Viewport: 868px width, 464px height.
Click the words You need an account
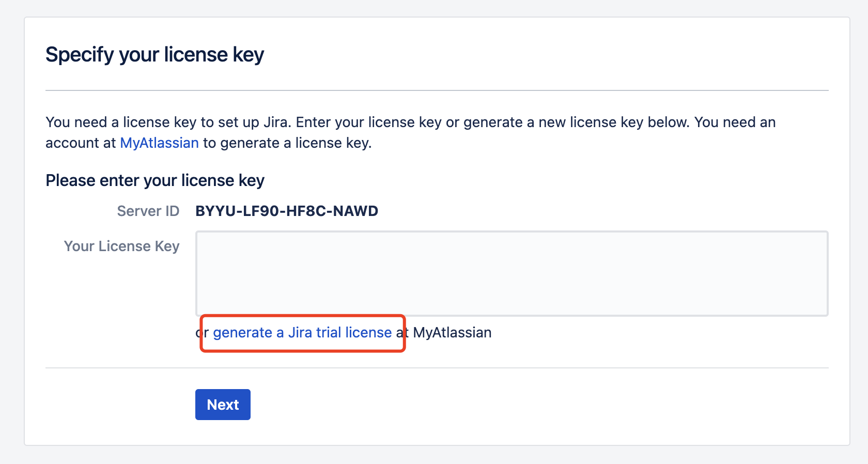click(x=735, y=122)
